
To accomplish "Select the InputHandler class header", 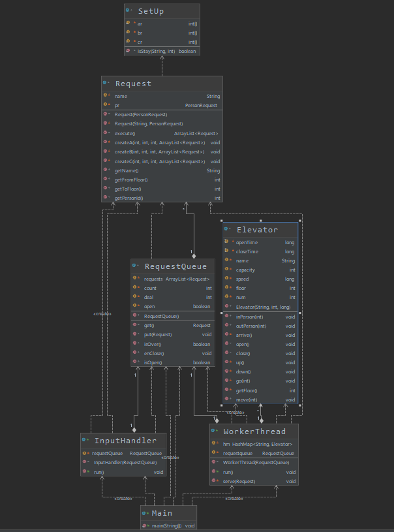I will coord(123,441).
